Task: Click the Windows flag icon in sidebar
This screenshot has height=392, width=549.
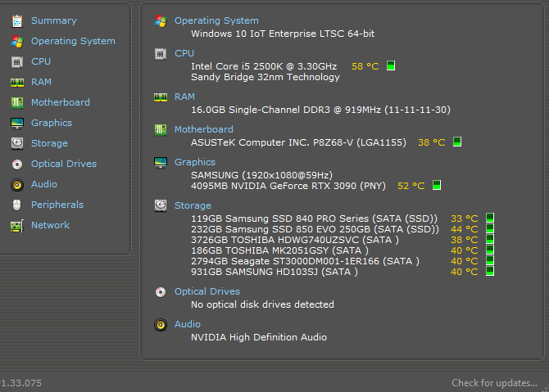Action: [17, 41]
